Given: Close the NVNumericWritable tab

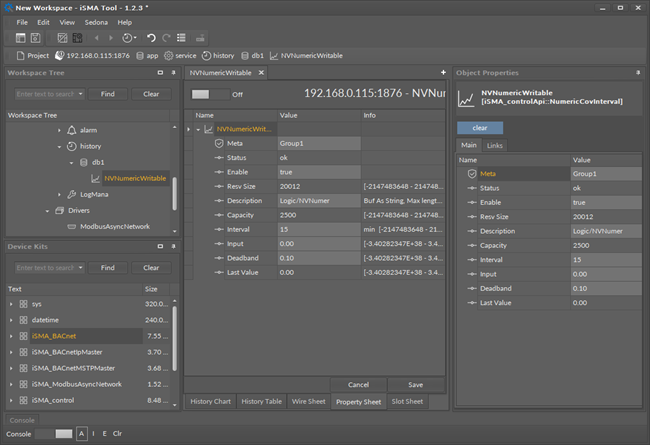Looking at the screenshot, I should tap(261, 73).
